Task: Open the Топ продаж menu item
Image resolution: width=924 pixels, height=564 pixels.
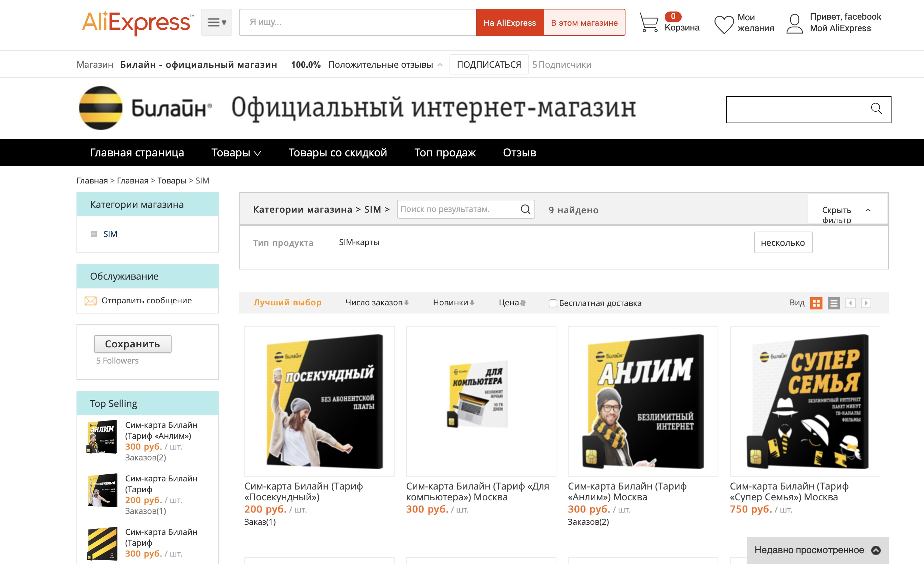Action: pyautogui.click(x=445, y=153)
